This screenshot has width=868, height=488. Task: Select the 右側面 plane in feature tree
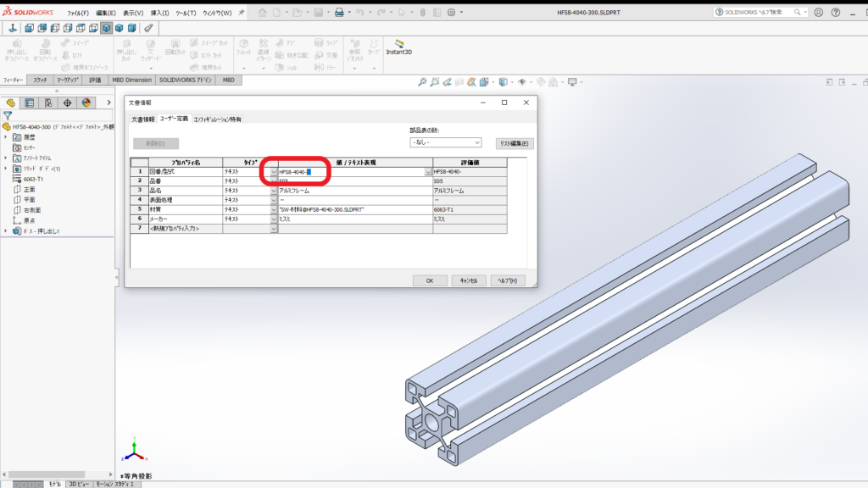(x=35, y=210)
